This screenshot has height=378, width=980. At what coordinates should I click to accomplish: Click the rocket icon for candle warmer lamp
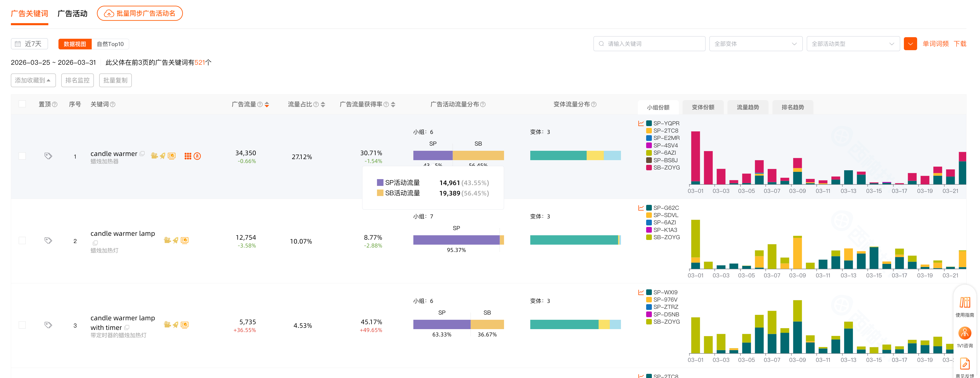pyautogui.click(x=175, y=240)
